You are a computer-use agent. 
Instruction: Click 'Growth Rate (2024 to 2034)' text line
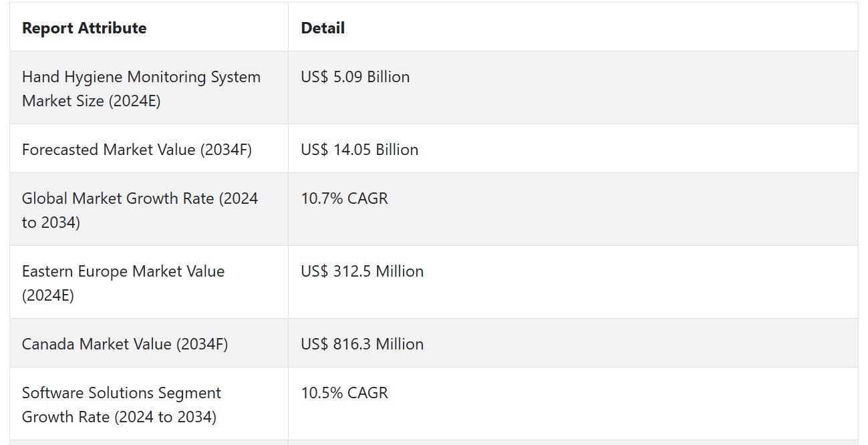point(119,417)
